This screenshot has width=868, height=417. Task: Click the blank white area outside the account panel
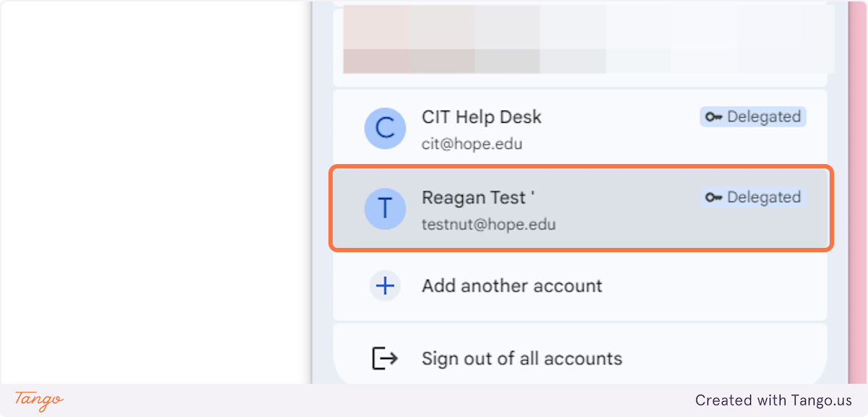point(152,188)
